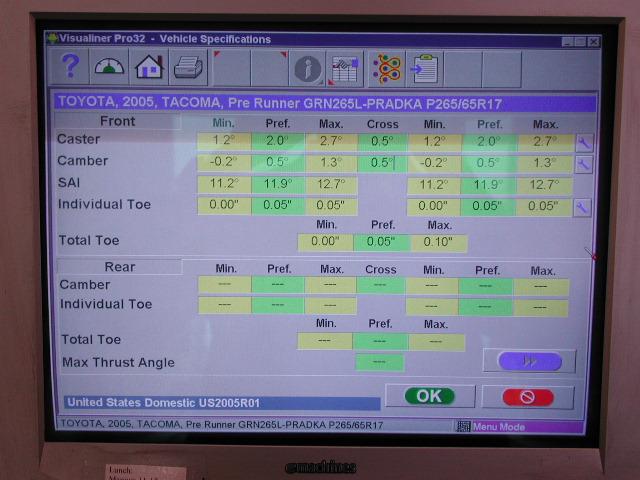Click the front Caster Cross 0.5° cell

coord(382,142)
